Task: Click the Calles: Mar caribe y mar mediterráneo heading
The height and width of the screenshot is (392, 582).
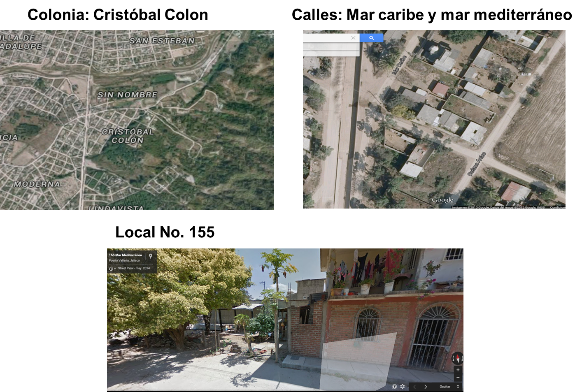Action: (x=432, y=15)
